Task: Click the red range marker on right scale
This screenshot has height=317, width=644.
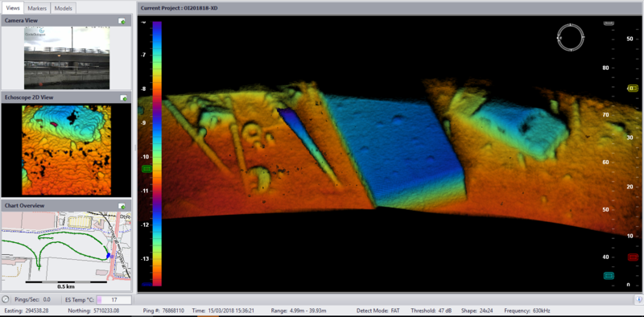Action: click(x=633, y=257)
